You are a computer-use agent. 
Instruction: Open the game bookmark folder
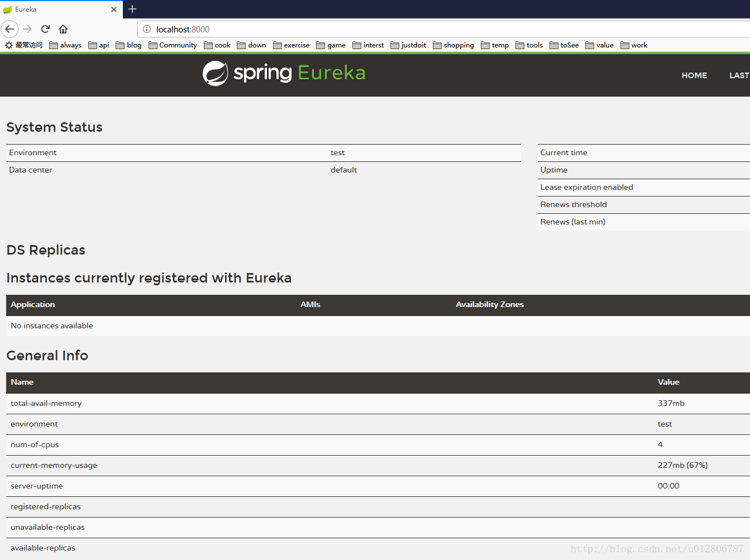tap(331, 45)
